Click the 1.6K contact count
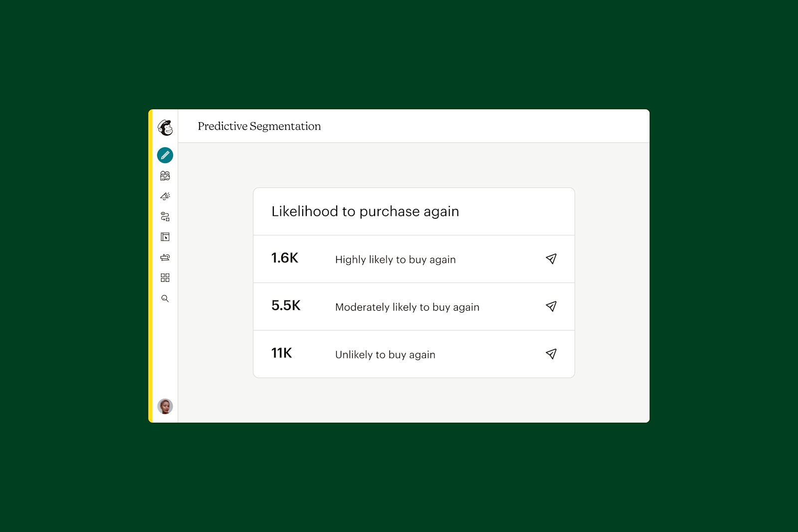Screen dimensions: 798x532 285,258
